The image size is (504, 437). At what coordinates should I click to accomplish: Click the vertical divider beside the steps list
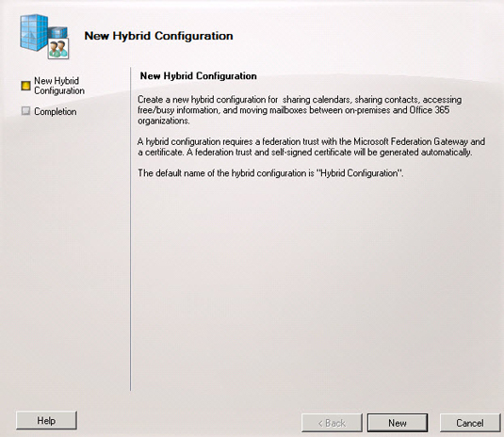(131, 229)
